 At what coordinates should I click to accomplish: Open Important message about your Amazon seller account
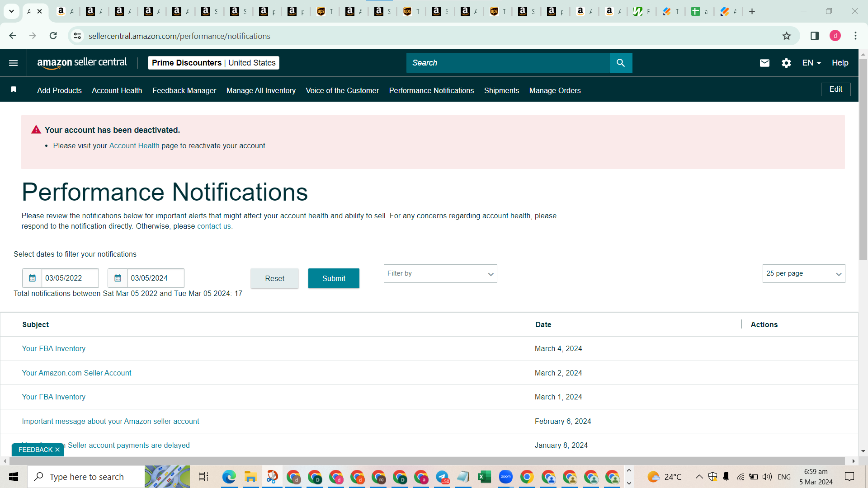tap(111, 421)
